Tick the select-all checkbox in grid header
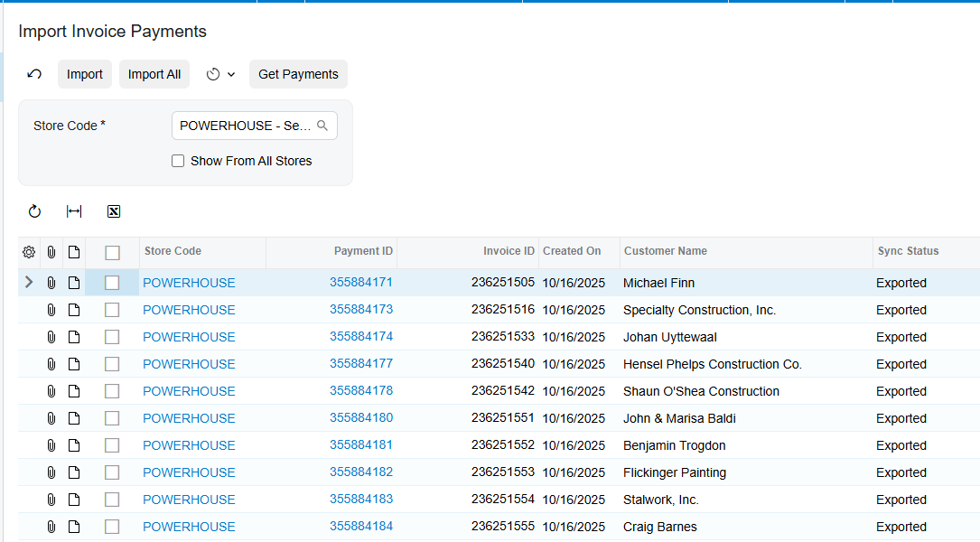The height and width of the screenshot is (542, 980). [113, 253]
